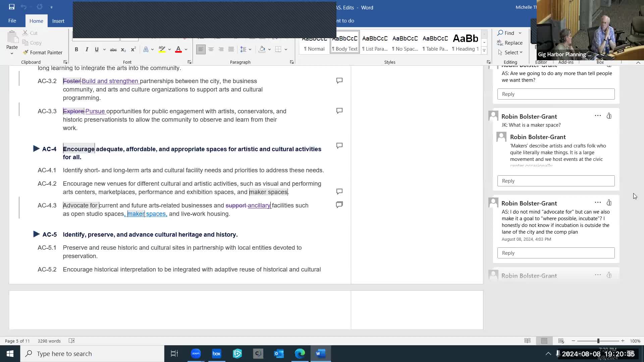The image size is (644, 362).
Task: Click the Shading paint bucket icon
Action: pos(262,49)
